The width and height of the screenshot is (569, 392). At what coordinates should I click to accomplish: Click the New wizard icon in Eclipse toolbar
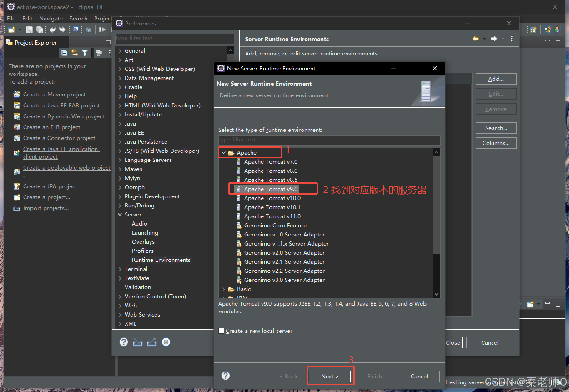[x=11, y=30]
